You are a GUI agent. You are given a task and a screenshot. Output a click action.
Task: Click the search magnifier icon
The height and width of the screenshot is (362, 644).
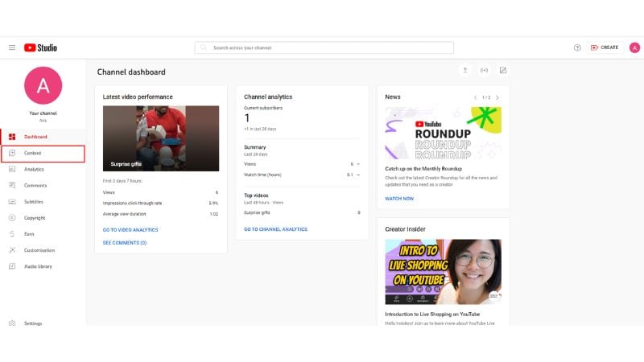204,47
